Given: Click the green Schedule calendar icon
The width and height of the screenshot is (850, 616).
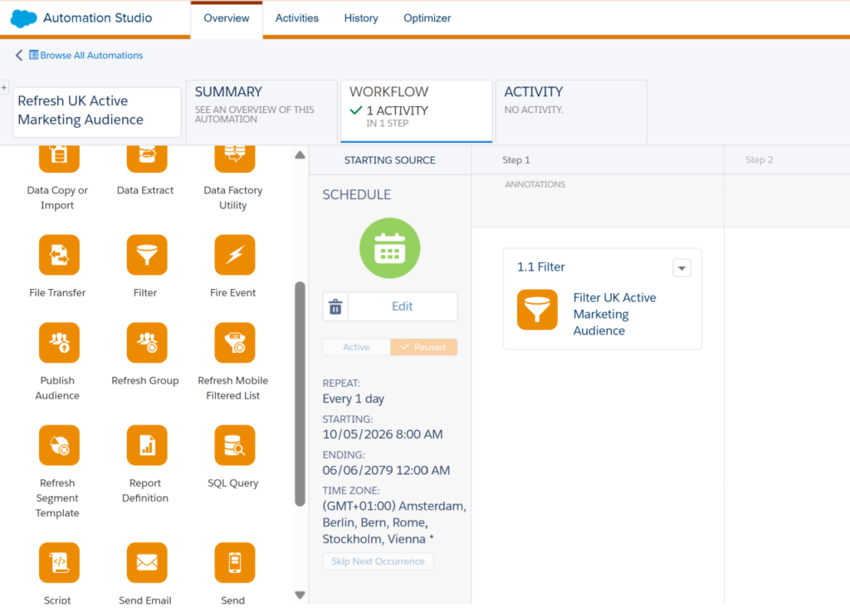Looking at the screenshot, I should click(390, 248).
